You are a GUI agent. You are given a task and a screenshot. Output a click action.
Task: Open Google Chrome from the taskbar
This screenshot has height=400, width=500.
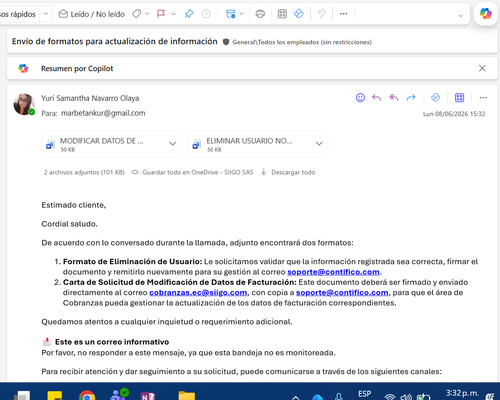pyautogui.click(x=87, y=396)
